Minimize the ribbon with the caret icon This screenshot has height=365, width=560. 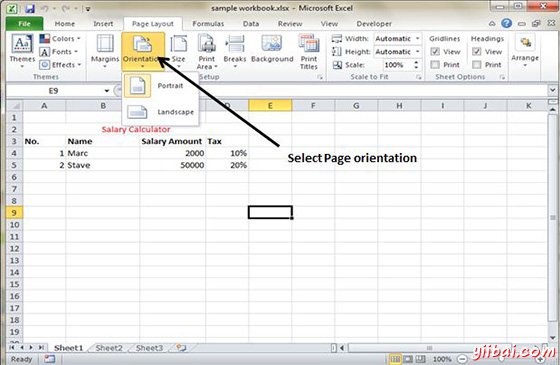coord(492,24)
